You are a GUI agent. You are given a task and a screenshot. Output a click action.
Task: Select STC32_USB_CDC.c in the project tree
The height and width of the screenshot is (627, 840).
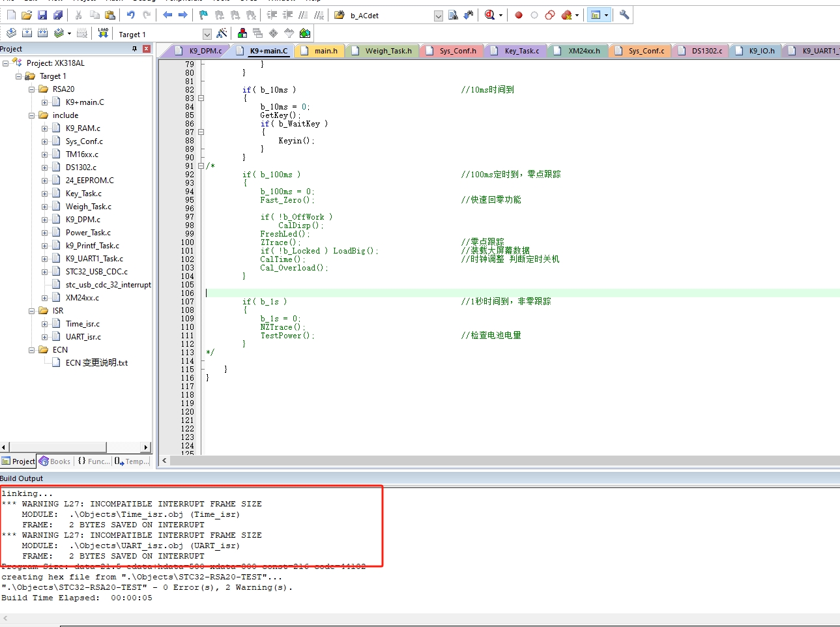click(96, 272)
